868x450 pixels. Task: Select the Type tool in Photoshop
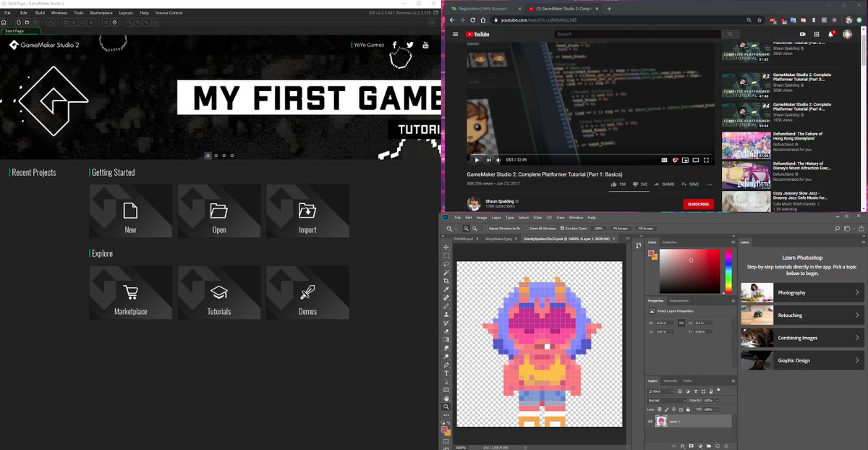coord(446,373)
